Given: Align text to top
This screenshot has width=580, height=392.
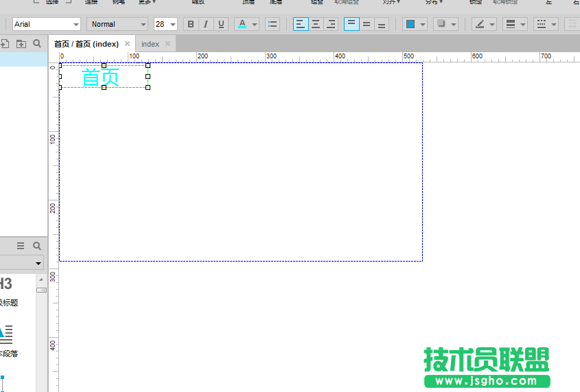Looking at the screenshot, I should tap(351, 25).
